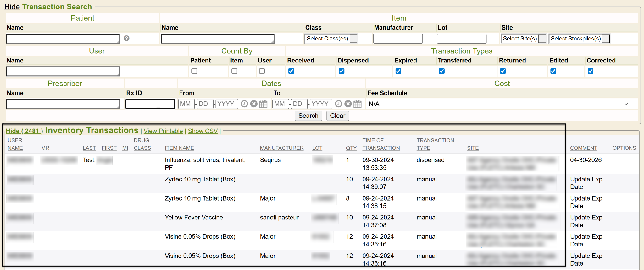The width and height of the screenshot is (644, 270).
Task: Click the clock icon for From date
Action: pos(244,104)
